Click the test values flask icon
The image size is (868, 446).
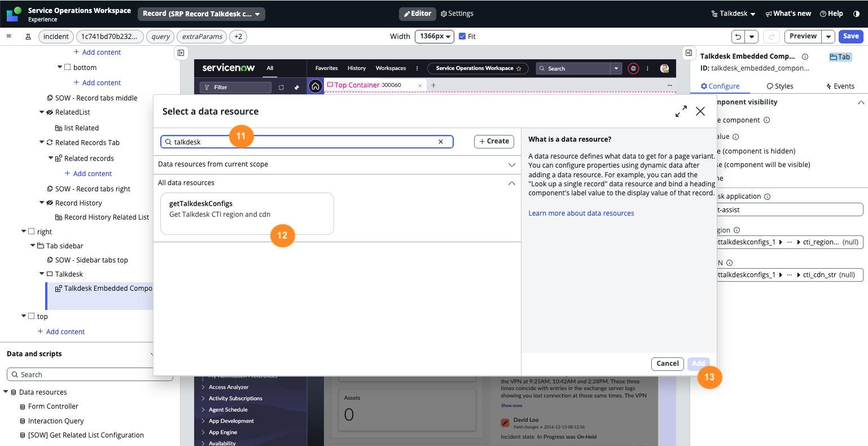(28, 37)
